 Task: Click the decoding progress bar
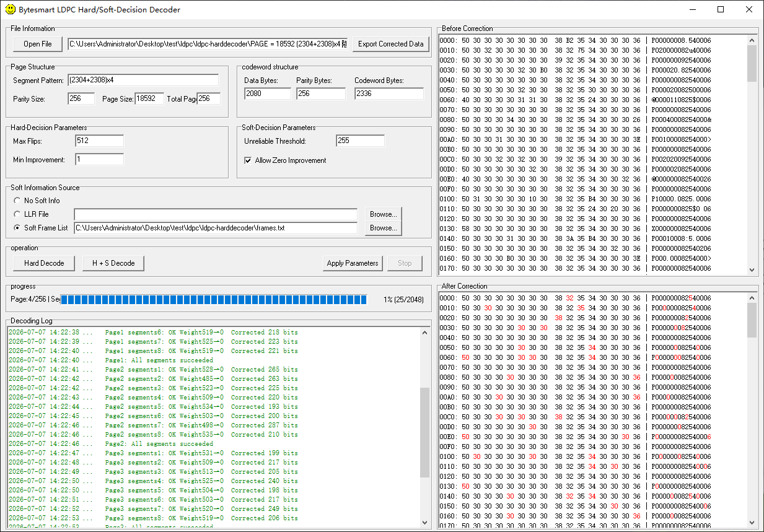[x=214, y=300]
